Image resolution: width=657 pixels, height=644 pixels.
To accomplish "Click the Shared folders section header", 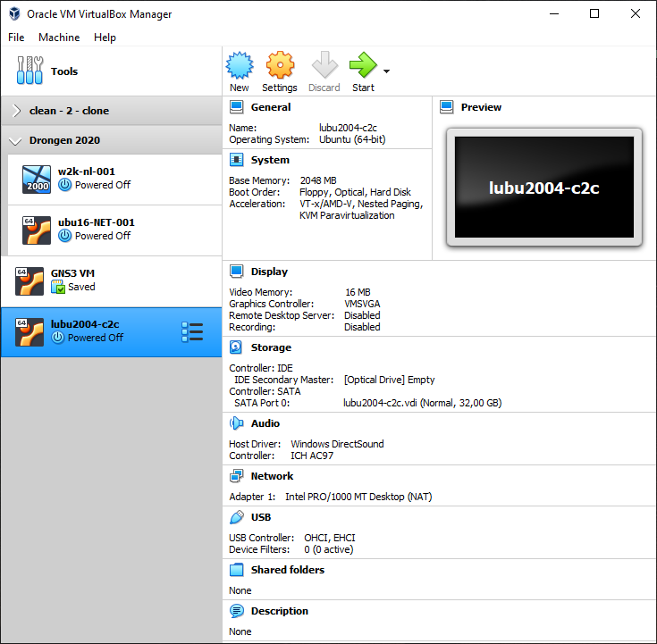I will tap(287, 570).
